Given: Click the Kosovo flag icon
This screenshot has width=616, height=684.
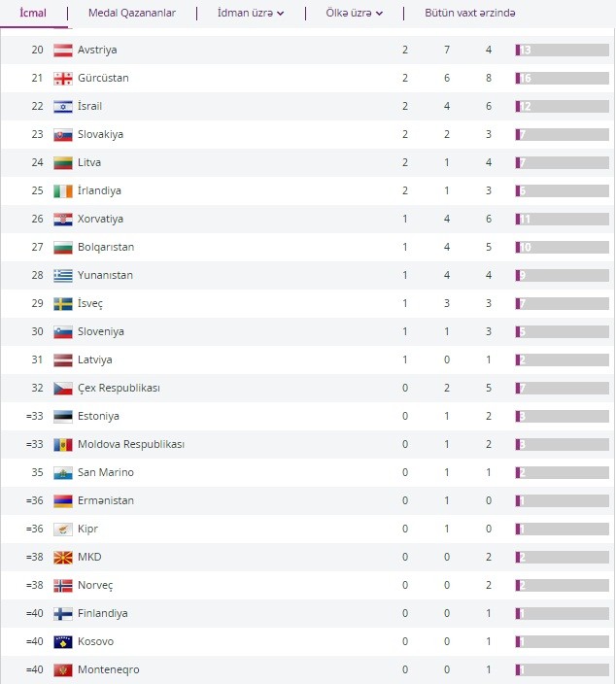Looking at the screenshot, I should tap(62, 641).
